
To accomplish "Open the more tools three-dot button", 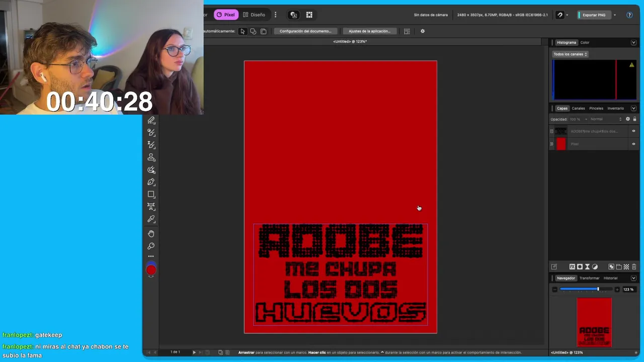I will [151, 256].
